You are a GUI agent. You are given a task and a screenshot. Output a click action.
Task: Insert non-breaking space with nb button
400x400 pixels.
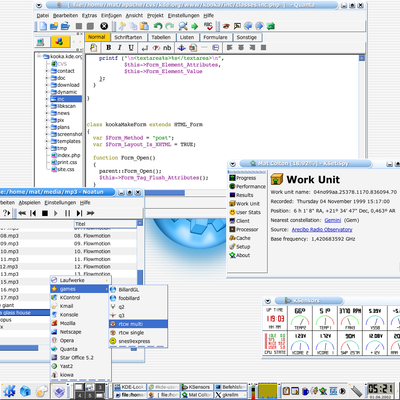pos(167,48)
